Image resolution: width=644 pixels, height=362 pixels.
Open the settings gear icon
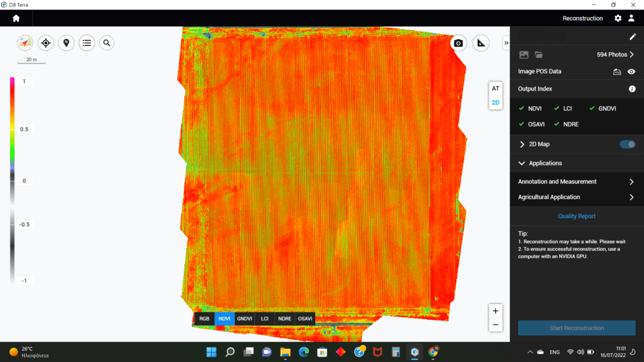click(618, 18)
